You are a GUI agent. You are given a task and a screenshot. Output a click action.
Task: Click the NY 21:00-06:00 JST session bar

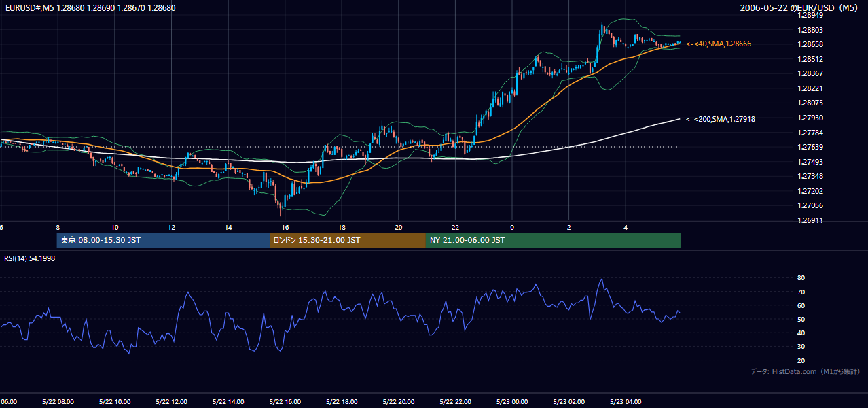(554, 240)
